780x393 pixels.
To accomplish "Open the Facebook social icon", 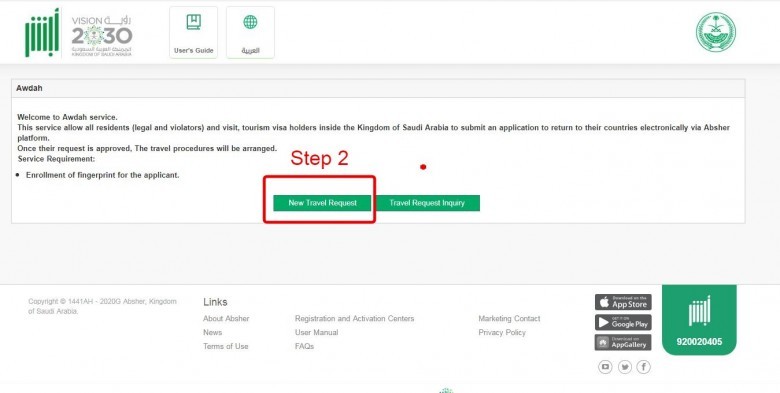I will point(644,367).
